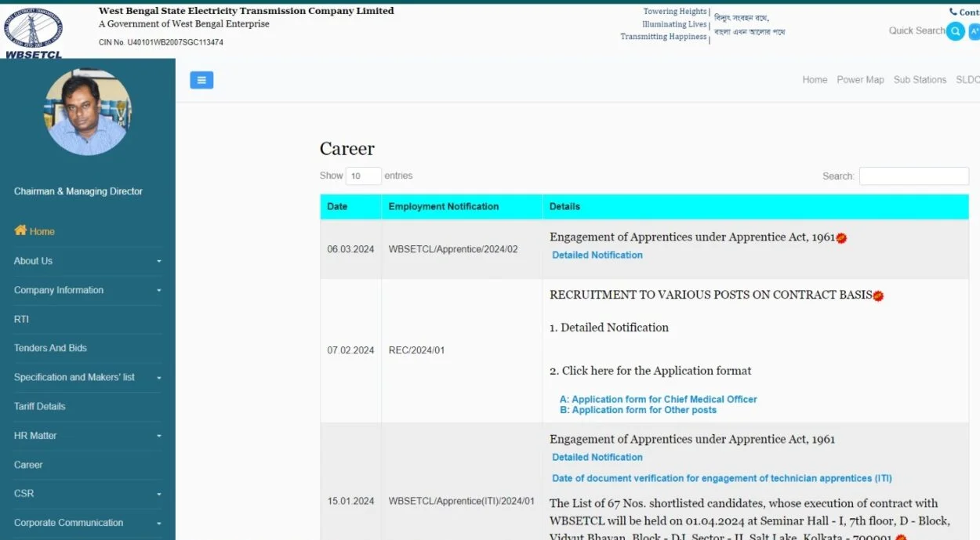
Task: Click Chairman & Managing Director caption
Action: 78,191
